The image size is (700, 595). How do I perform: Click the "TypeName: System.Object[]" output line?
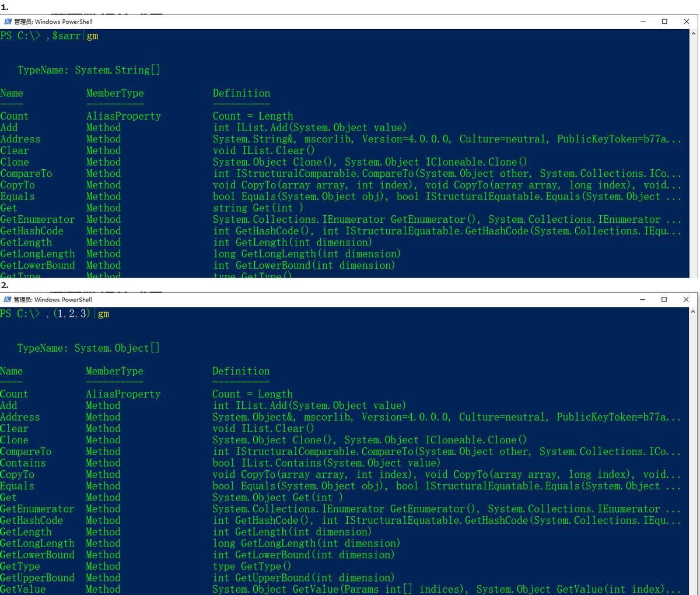click(88, 348)
